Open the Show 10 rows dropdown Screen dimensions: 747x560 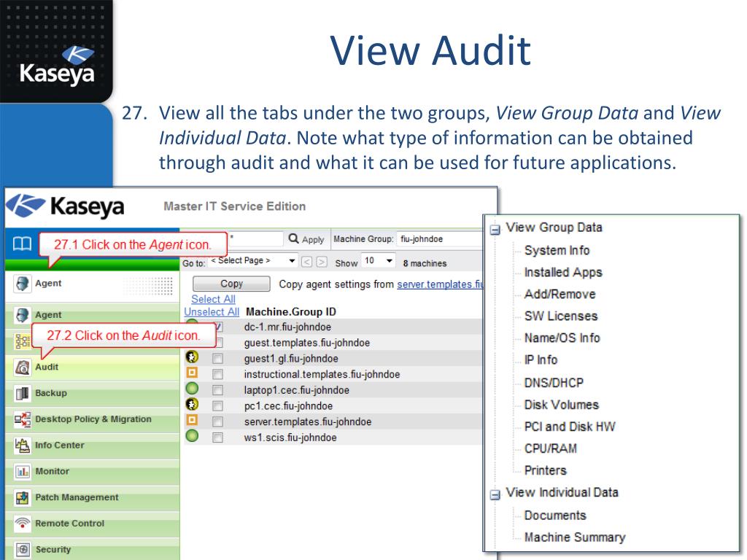(x=379, y=261)
